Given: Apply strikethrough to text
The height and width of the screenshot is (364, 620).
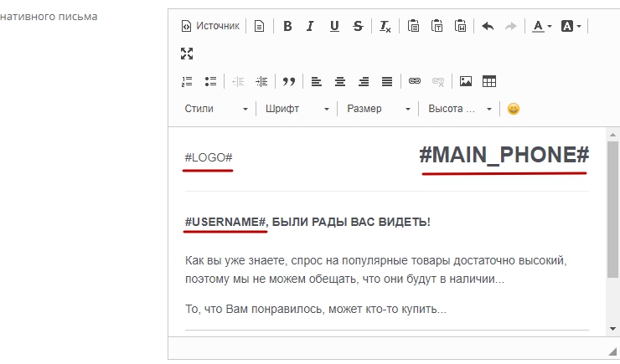Looking at the screenshot, I should click(359, 26).
